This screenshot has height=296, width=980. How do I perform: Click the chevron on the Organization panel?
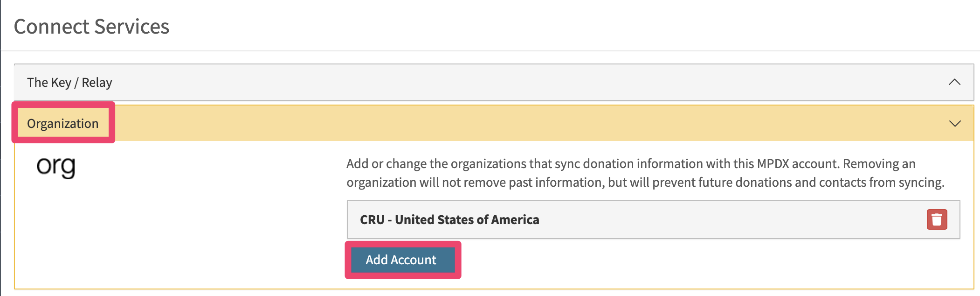[x=955, y=123]
